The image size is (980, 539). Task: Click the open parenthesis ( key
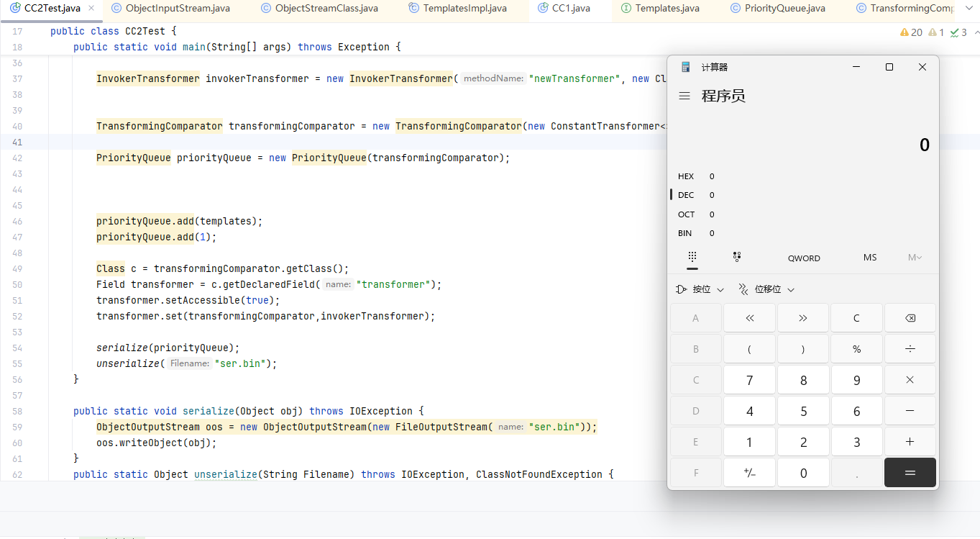tap(749, 349)
